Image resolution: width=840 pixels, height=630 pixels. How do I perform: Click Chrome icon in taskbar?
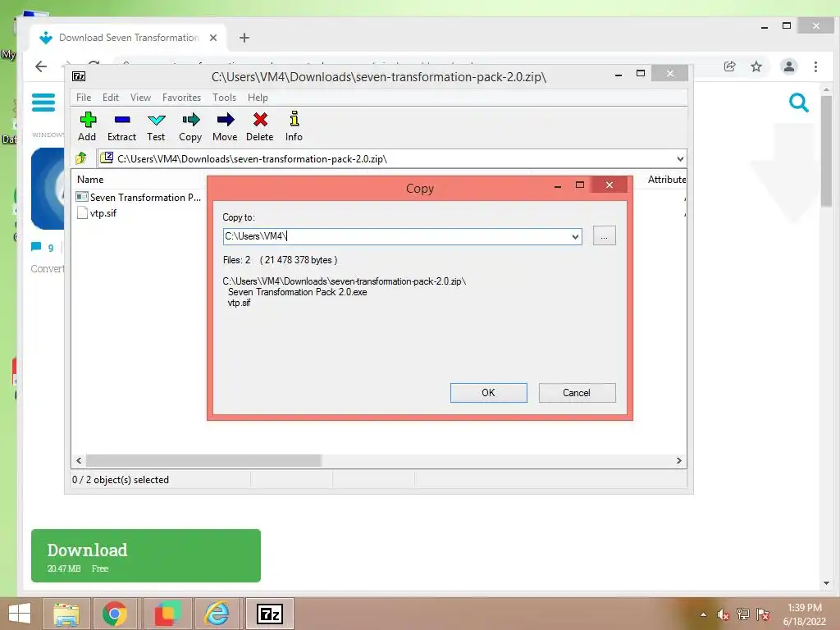115,614
